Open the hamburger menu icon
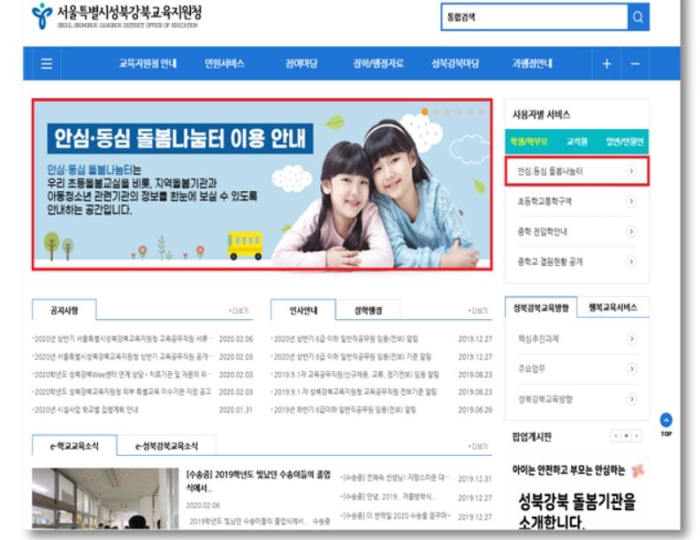700x540 pixels. tap(46, 64)
